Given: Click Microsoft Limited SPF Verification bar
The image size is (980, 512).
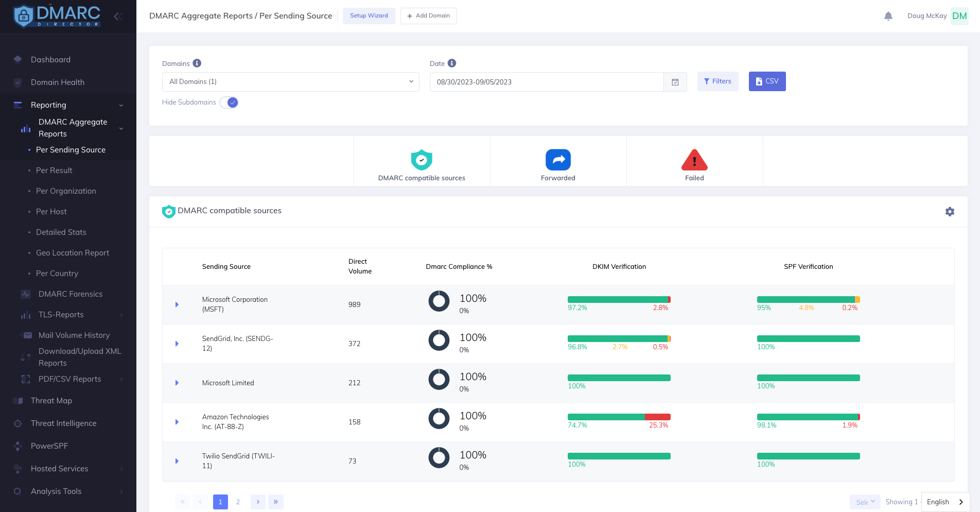Looking at the screenshot, I should (x=809, y=378).
